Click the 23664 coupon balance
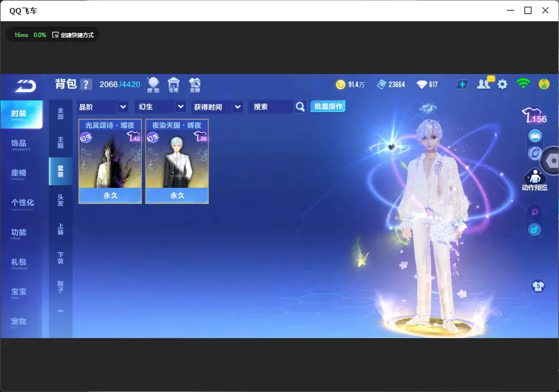The width and height of the screenshot is (559, 392). (x=397, y=84)
